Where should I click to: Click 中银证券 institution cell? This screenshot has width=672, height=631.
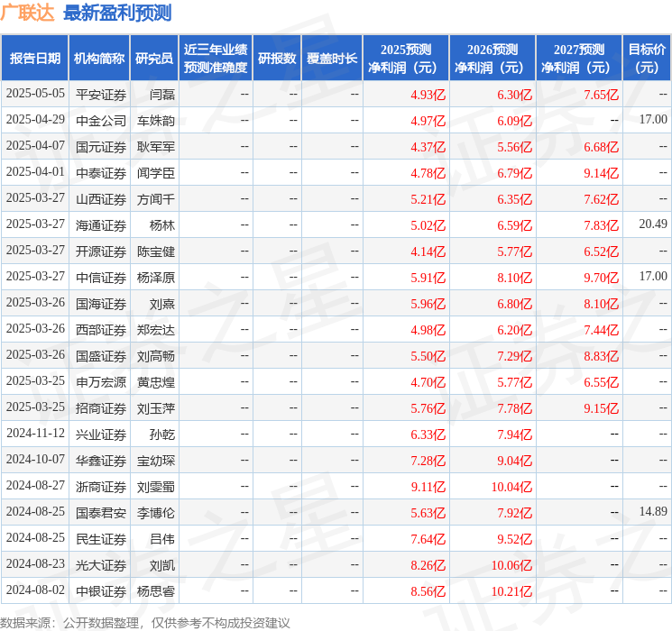coord(101,591)
